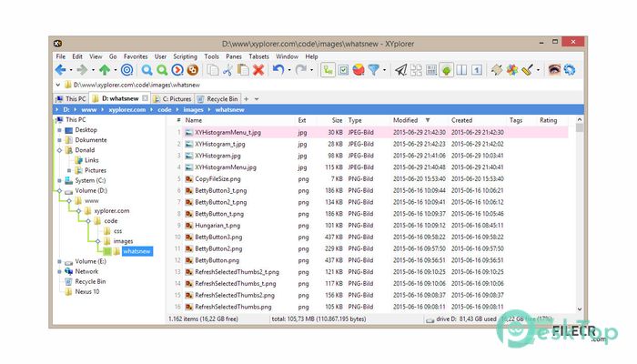Viewport: 637px width, 364px height.
Task: Click the colorful pie chart icon
Action: pos(359,70)
